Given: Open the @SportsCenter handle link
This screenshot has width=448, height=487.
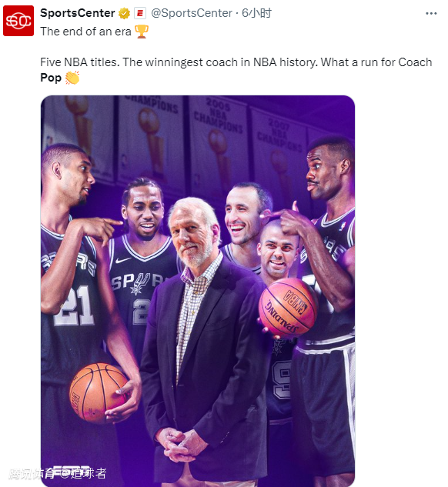Looking at the screenshot, I should (x=192, y=13).
